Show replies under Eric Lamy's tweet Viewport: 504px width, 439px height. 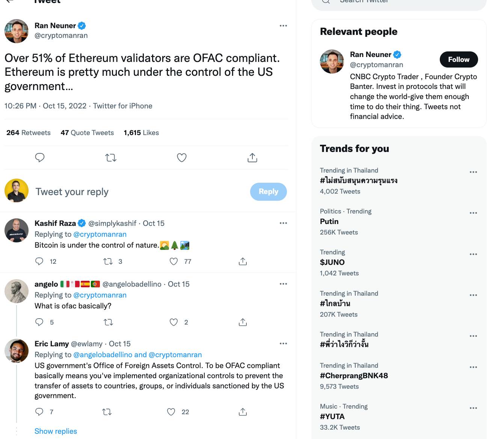56,431
